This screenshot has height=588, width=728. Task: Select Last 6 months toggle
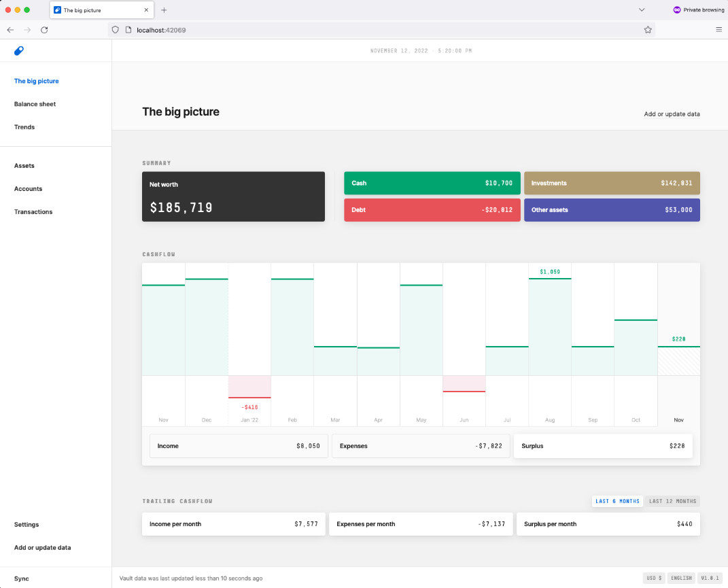pos(617,501)
